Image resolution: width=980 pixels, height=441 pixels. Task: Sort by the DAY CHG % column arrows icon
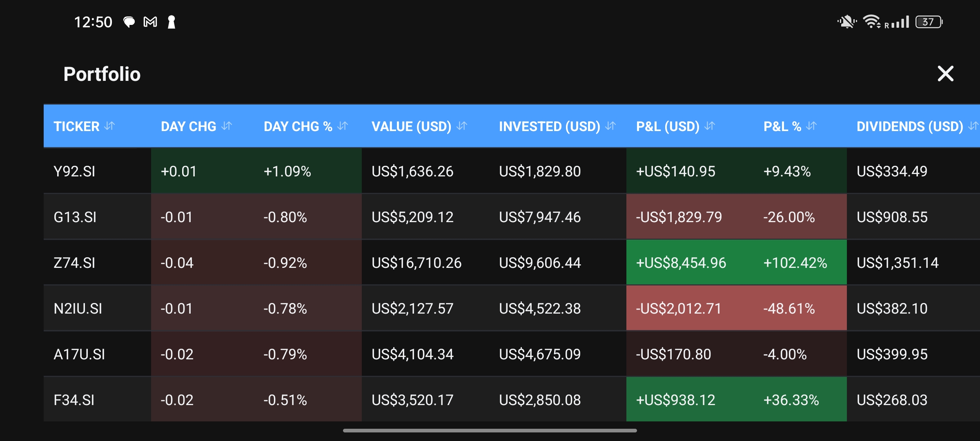343,126
